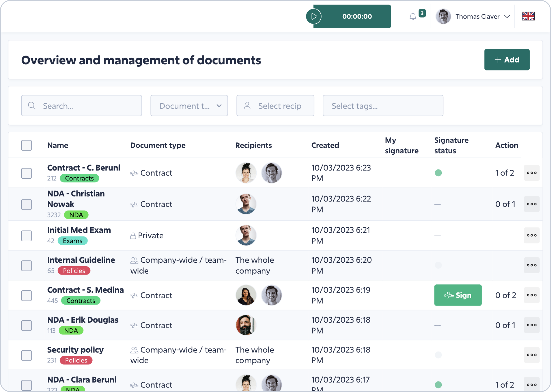Open Thomas Claver user menu chevron
The width and height of the screenshot is (551, 392).
507,16
